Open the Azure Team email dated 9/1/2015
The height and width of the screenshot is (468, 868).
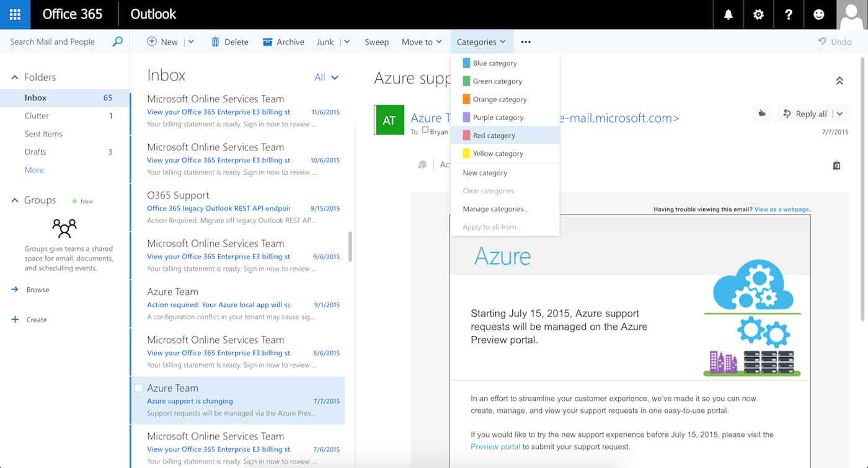point(237,304)
